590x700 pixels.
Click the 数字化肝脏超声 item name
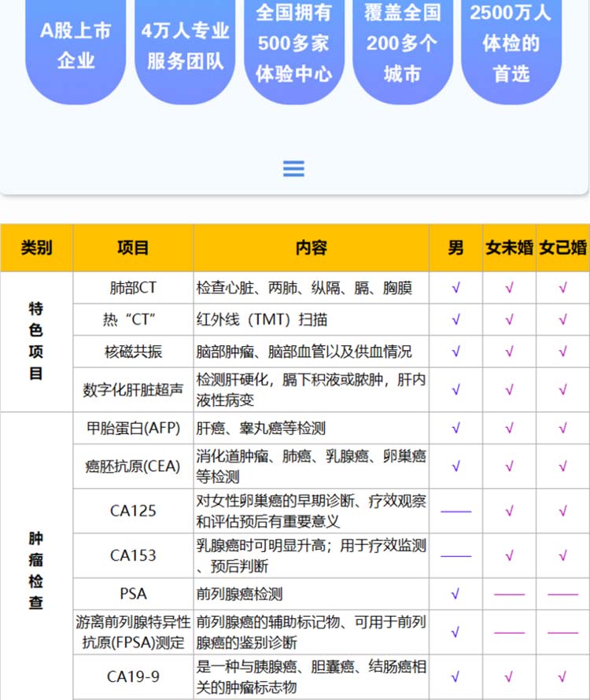click(133, 389)
